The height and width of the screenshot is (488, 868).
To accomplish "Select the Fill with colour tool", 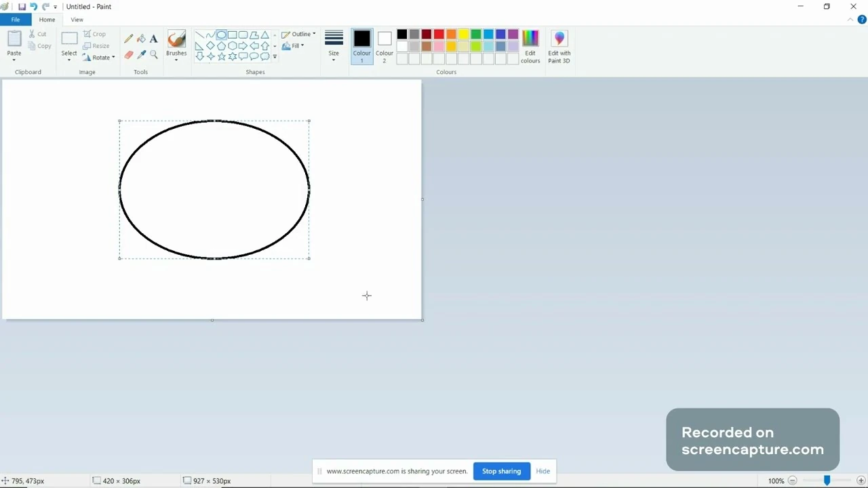I will pos(141,38).
